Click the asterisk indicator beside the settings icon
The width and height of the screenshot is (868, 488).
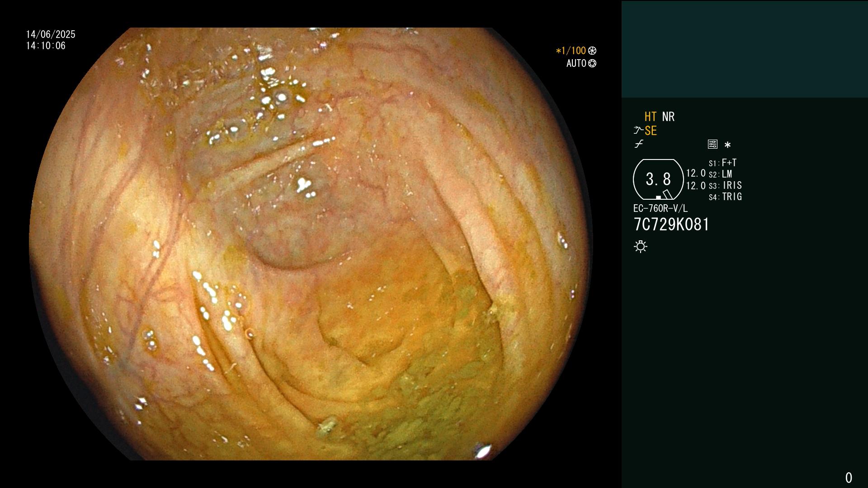tap(727, 145)
